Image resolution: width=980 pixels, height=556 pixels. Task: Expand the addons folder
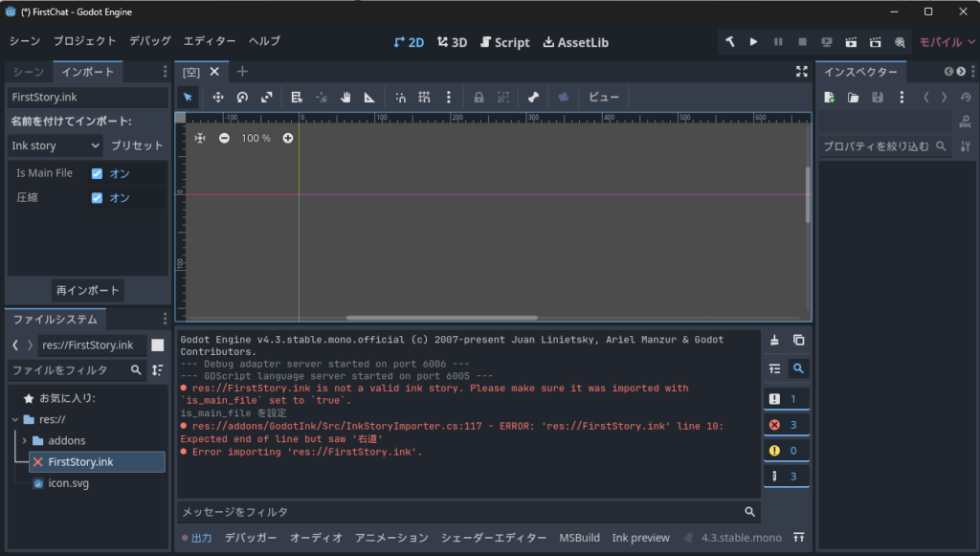coord(24,441)
